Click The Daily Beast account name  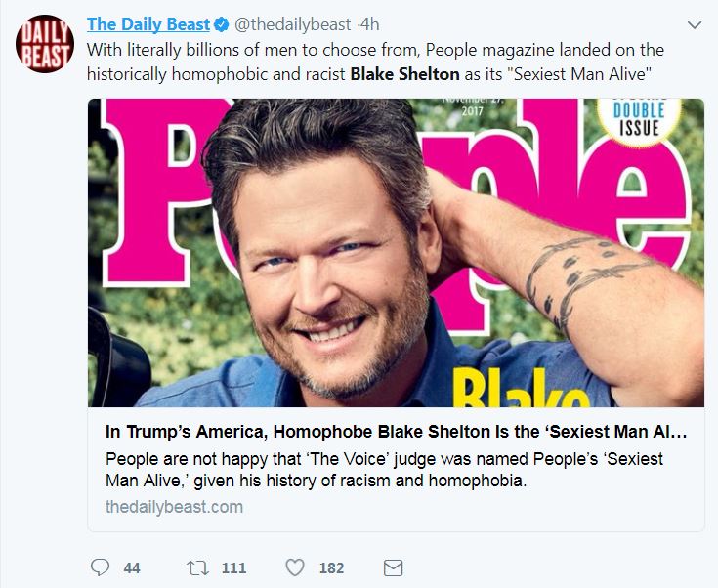148,24
